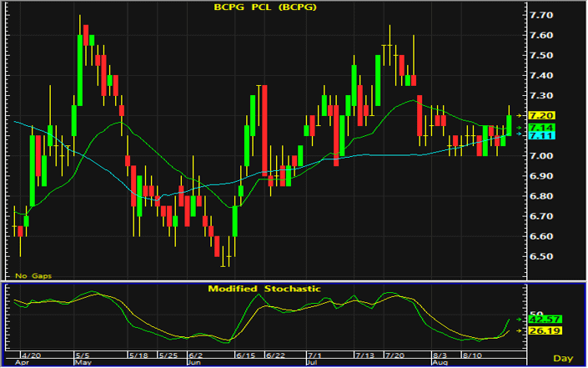The image size is (588, 368).
Task: Click the cyan 7.11 moving average label
Action: tap(541, 135)
